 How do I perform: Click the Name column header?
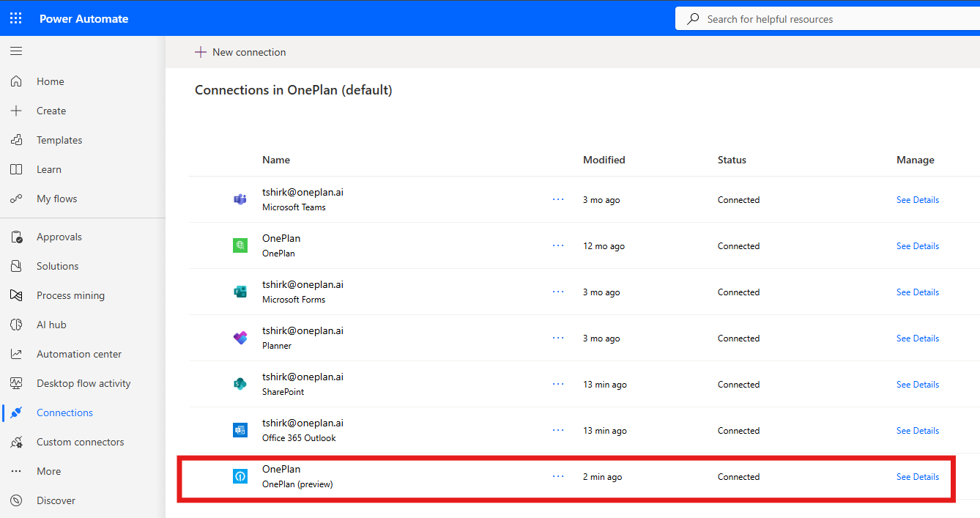coord(276,160)
